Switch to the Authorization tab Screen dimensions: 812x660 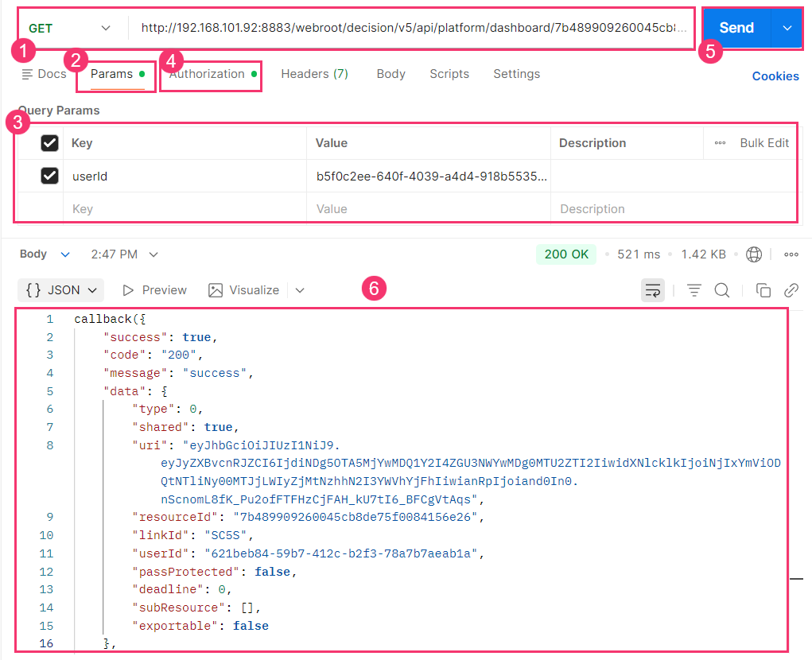pos(212,74)
